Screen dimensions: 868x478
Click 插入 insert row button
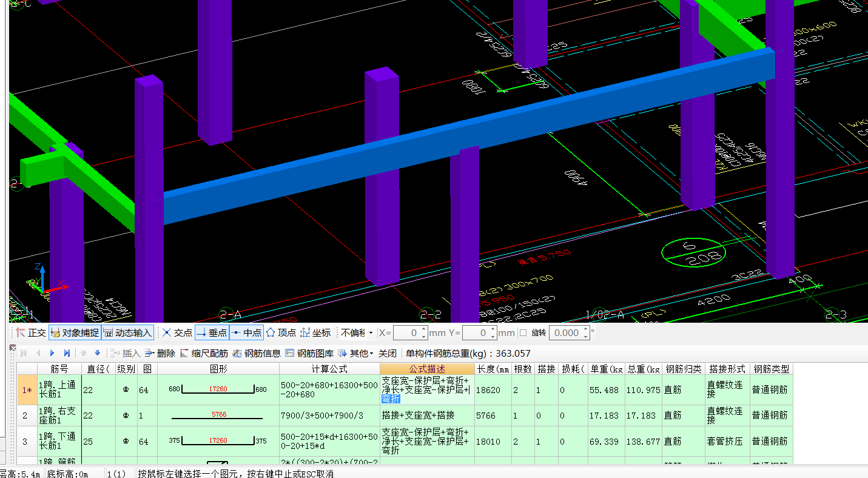[x=125, y=353]
